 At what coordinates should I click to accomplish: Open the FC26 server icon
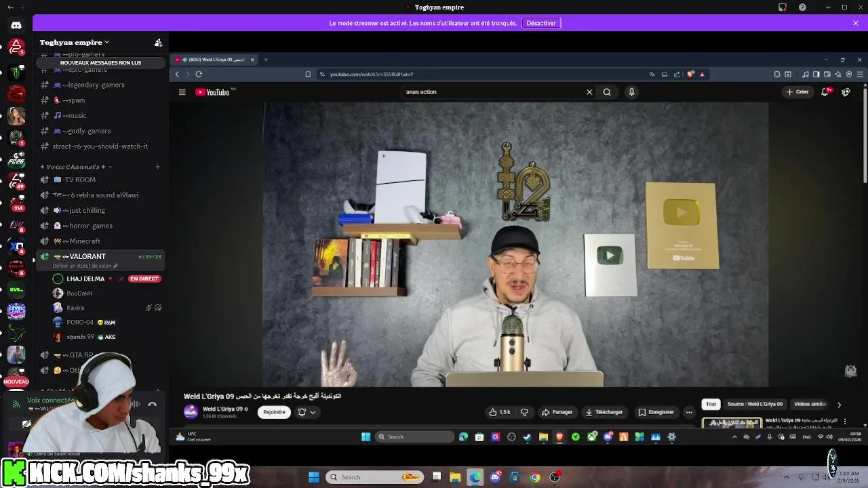(16, 159)
